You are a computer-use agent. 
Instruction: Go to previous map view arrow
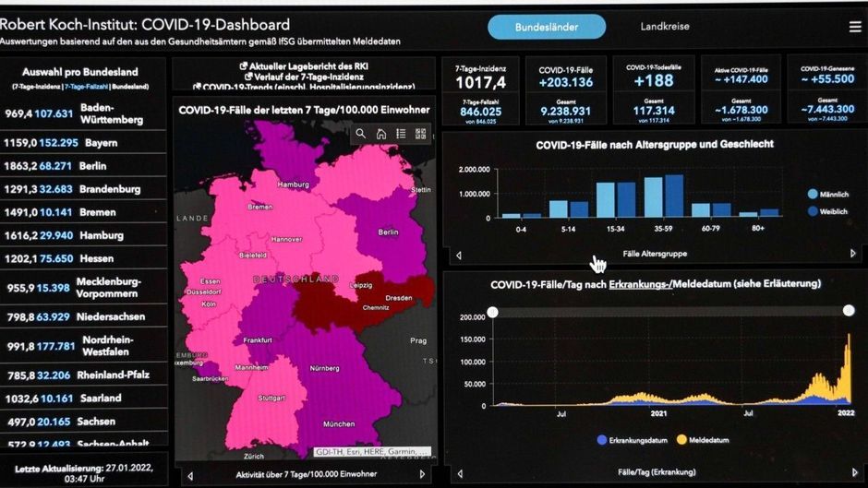coord(190,475)
